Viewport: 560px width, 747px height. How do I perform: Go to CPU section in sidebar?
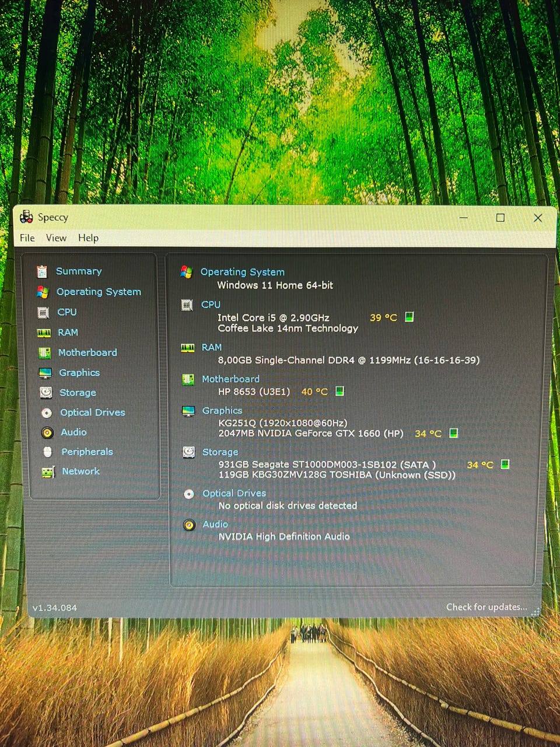click(67, 312)
